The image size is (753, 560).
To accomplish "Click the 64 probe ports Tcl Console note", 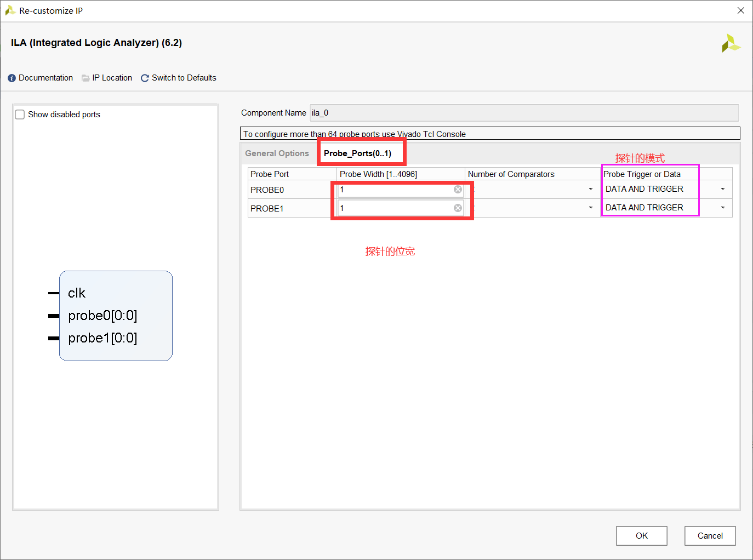I will [490, 134].
